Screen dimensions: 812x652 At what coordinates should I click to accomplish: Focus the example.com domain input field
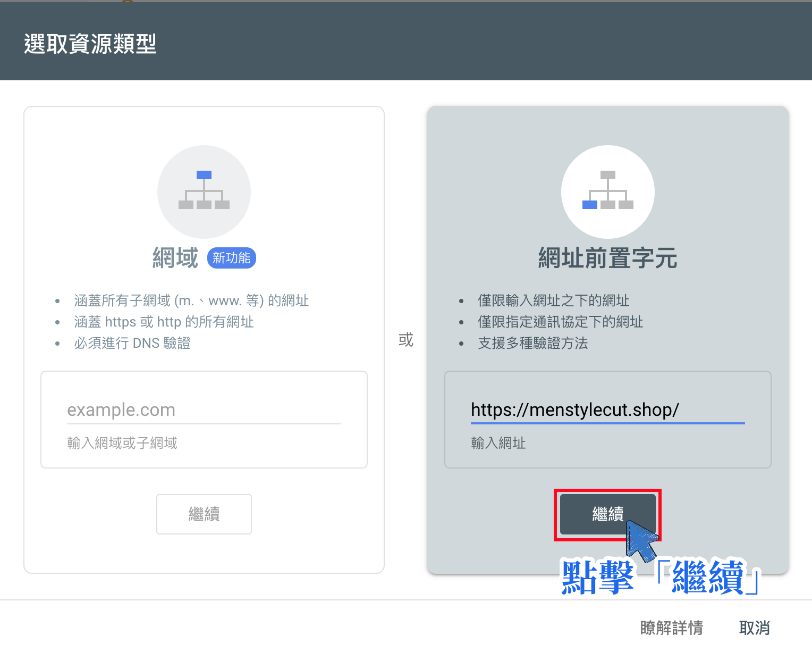tap(204, 410)
